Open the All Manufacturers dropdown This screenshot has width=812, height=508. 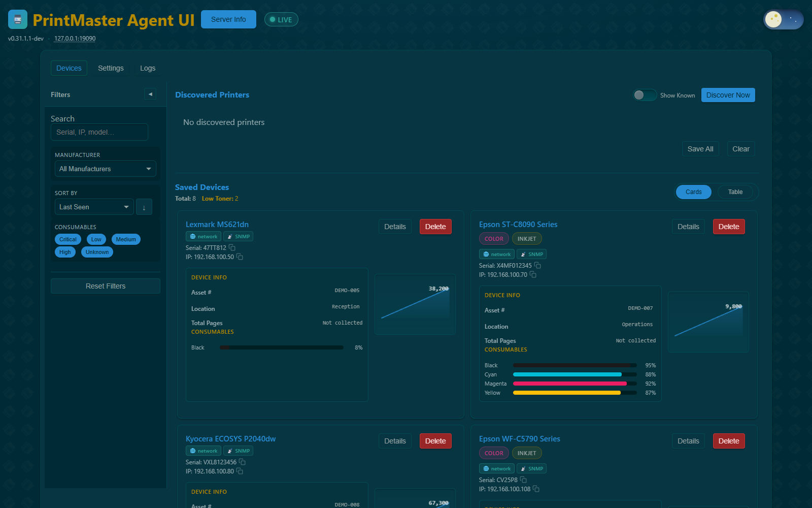(106, 169)
